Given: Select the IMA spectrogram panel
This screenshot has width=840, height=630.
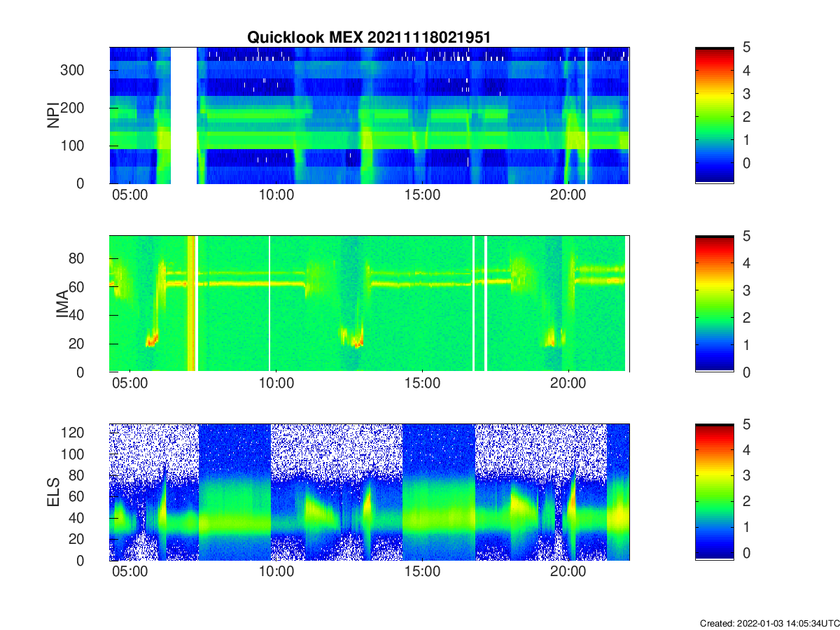Looking at the screenshot, I should [x=370, y=304].
